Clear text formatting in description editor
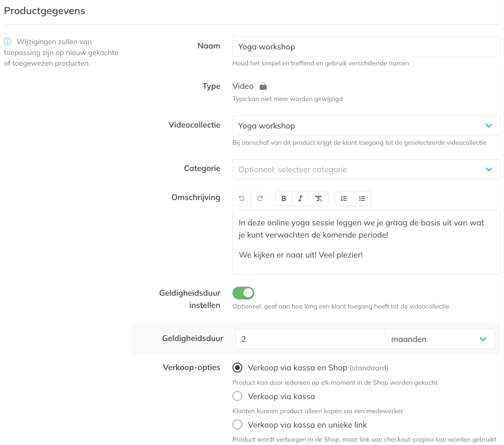Viewport: 504px width, 445px height. [x=318, y=198]
